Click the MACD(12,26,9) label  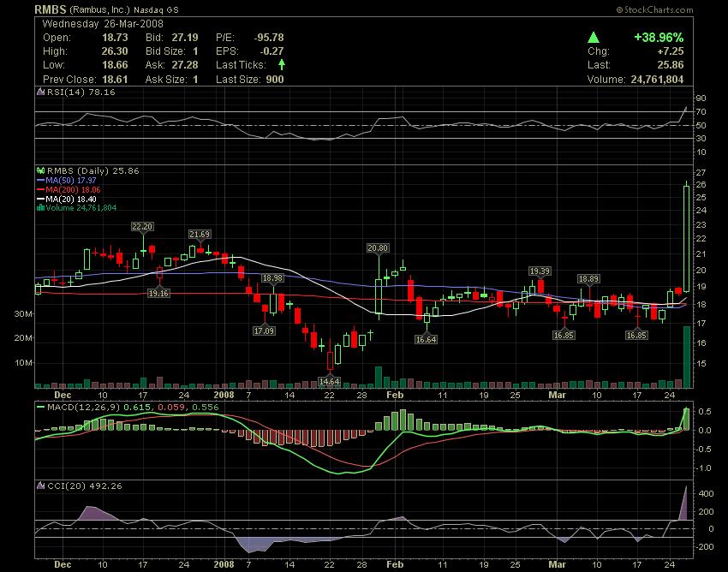(84, 408)
